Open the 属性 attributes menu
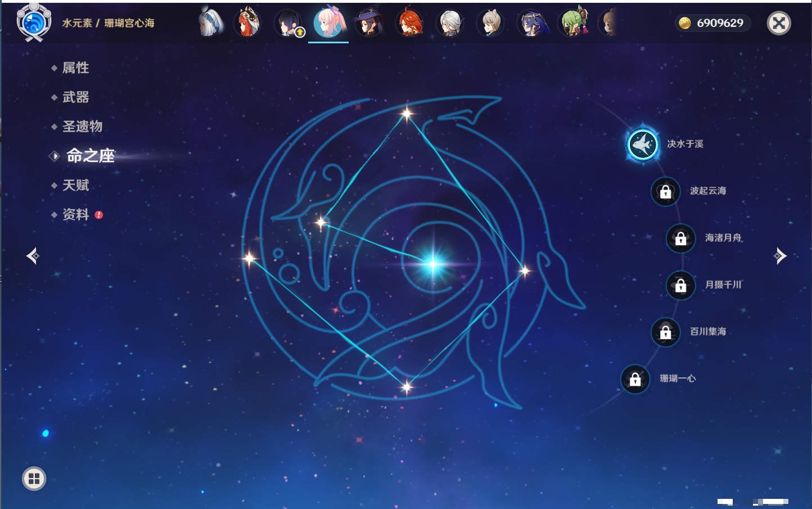 [x=75, y=68]
